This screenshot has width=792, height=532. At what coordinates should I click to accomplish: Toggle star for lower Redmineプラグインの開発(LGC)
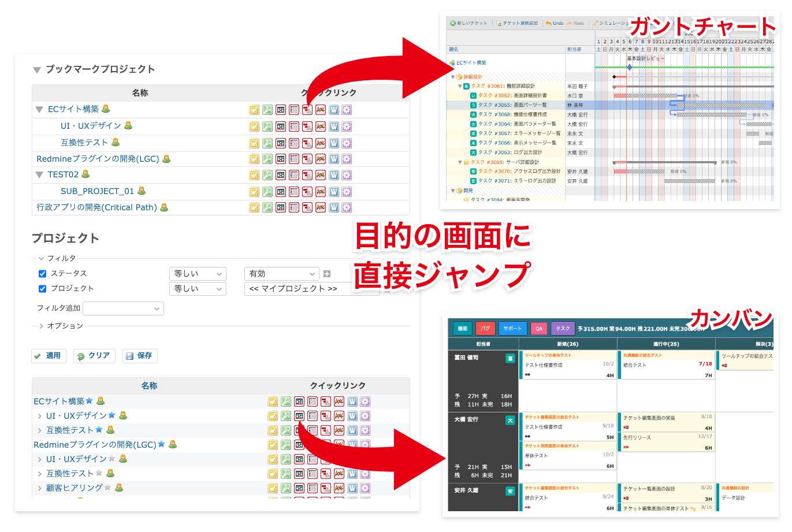coord(161,444)
